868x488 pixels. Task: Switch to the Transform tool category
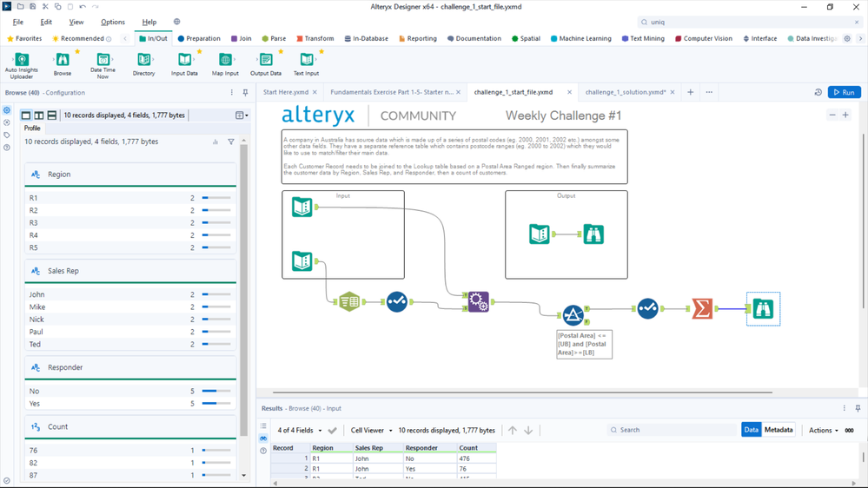click(315, 39)
